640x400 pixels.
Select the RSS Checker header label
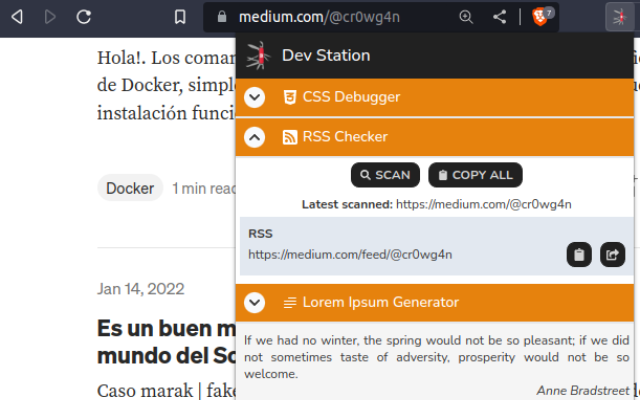click(x=345, y=137)
